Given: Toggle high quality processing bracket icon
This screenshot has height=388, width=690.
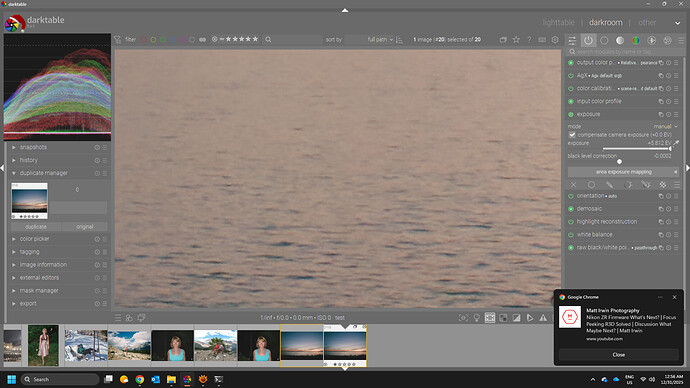Looking at the screenshot, I should [490, 318].
